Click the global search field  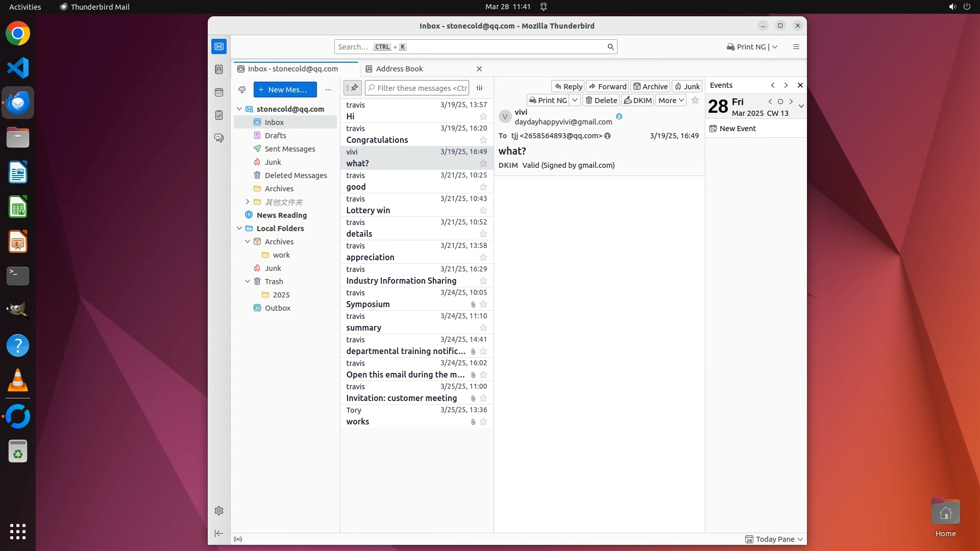click(x=470, y=47)
